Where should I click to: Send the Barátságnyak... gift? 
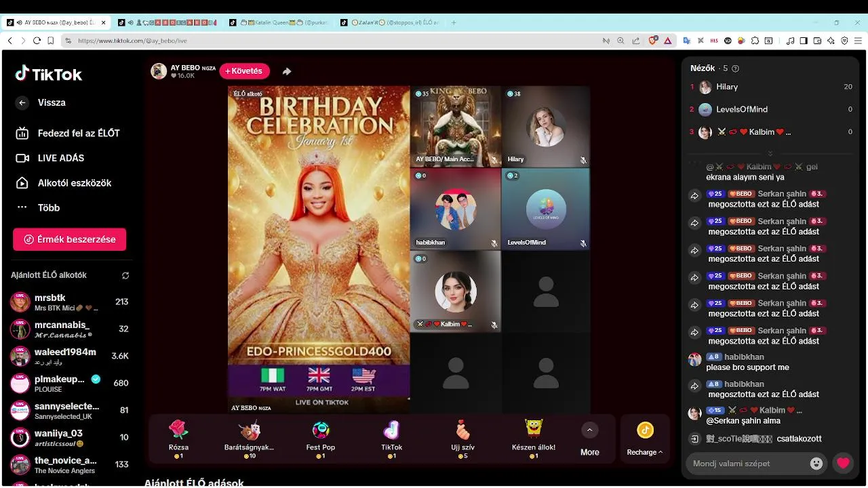(249, 439)
